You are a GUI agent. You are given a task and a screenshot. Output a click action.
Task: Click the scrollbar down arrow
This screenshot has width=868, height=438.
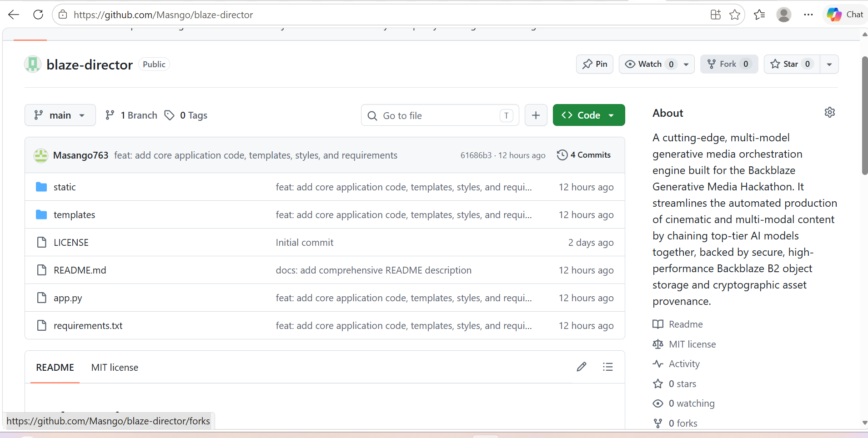pyautogui.click(x=864, y=423)
